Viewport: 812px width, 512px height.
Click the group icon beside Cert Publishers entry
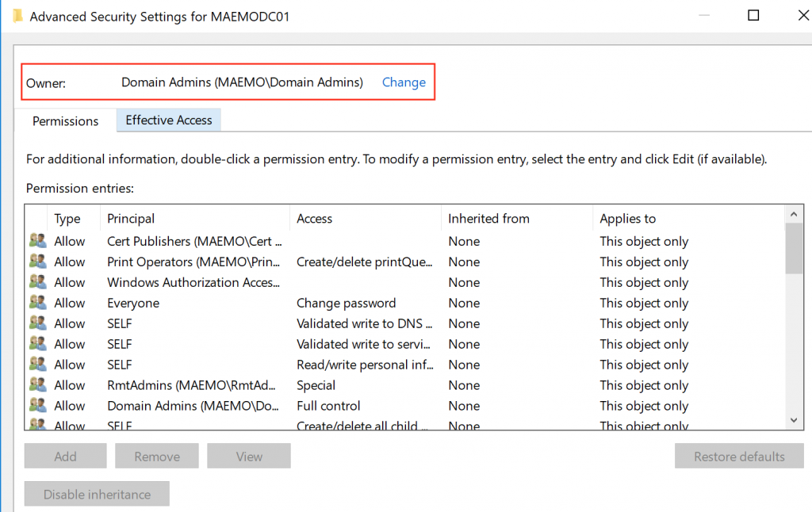tap(37, 241)
